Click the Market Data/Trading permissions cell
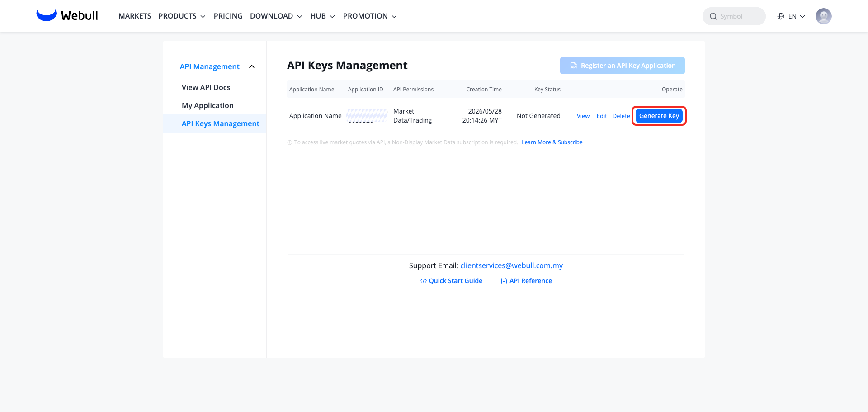The height and width of the screenshot is (412, 868). 412,116
